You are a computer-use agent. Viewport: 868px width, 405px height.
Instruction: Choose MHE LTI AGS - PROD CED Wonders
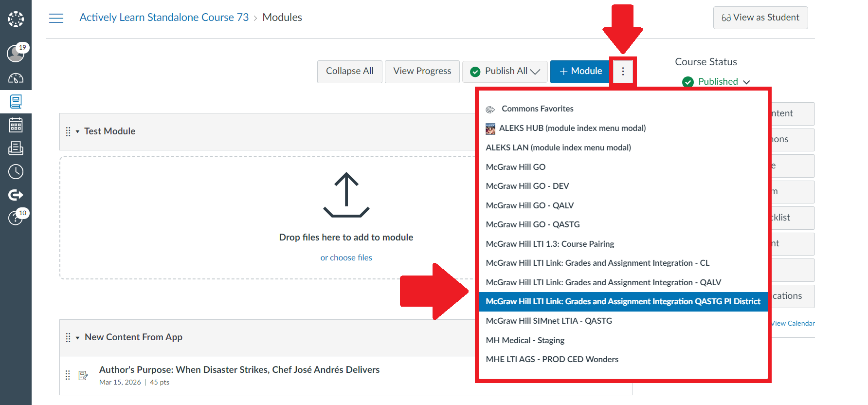click(x=623, y=359)
